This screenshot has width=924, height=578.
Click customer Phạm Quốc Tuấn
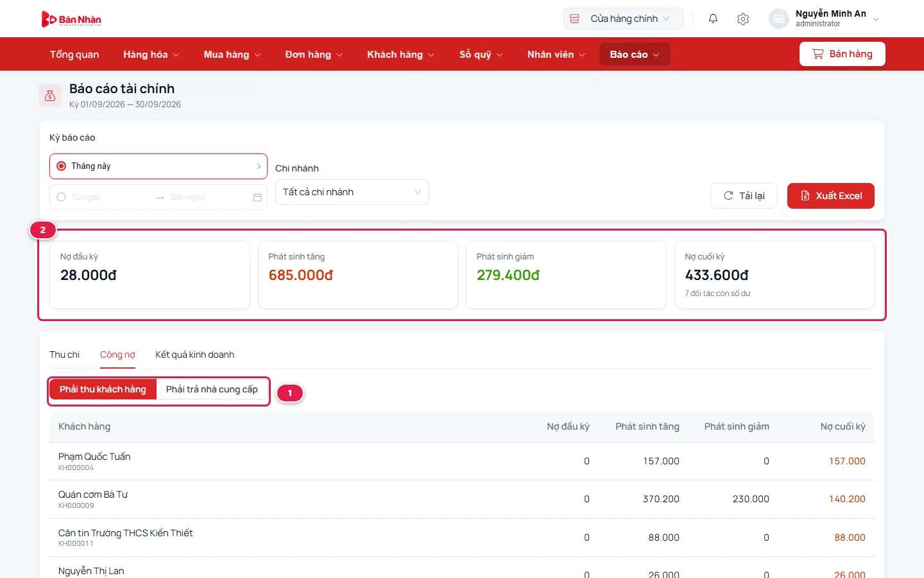(94, 457)
